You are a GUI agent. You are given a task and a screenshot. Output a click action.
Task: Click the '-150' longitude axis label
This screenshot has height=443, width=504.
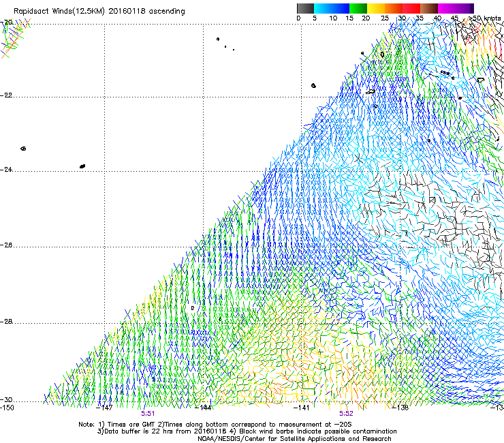tap(7, 408)
